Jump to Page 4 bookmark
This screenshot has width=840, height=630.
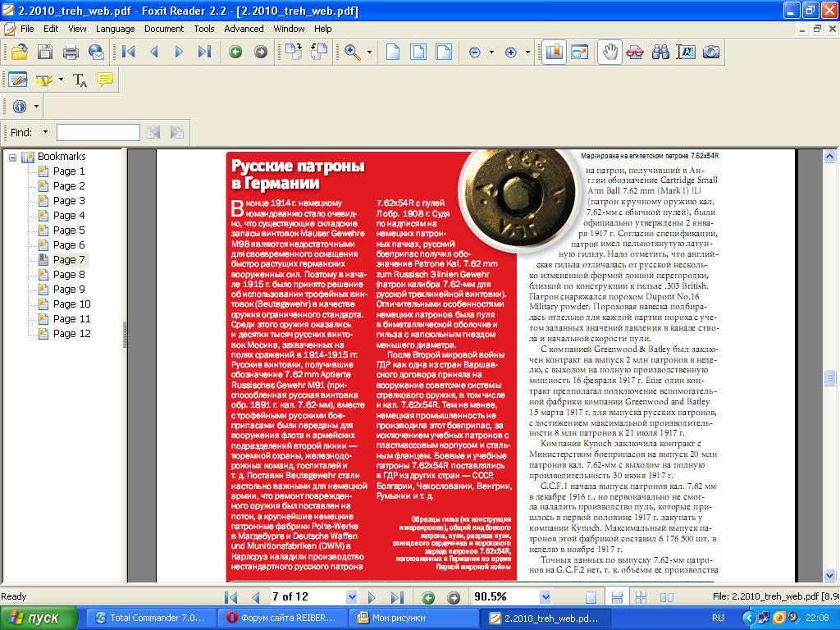pos(69,216)
